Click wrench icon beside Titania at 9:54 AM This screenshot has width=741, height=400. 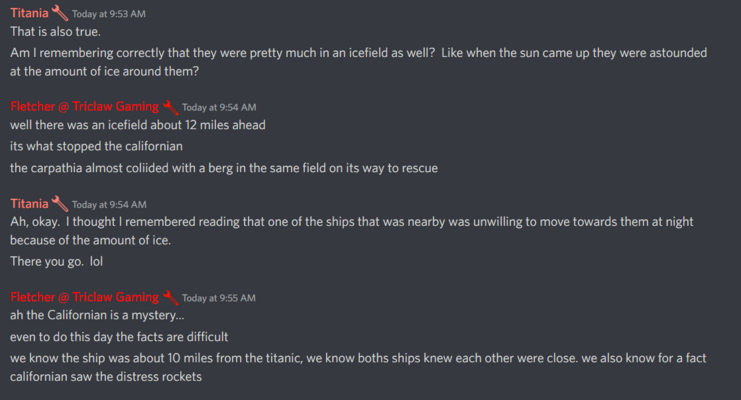coord(60,204)
